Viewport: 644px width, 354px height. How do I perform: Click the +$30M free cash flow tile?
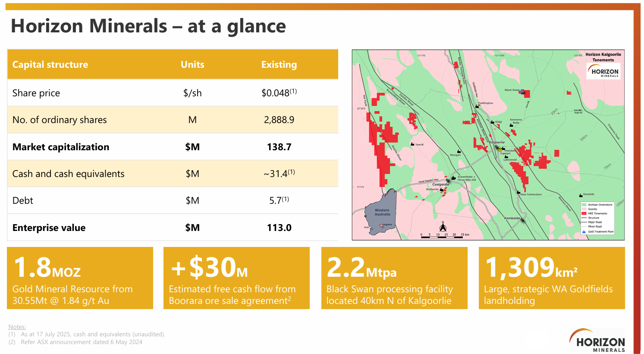[236, 278]
